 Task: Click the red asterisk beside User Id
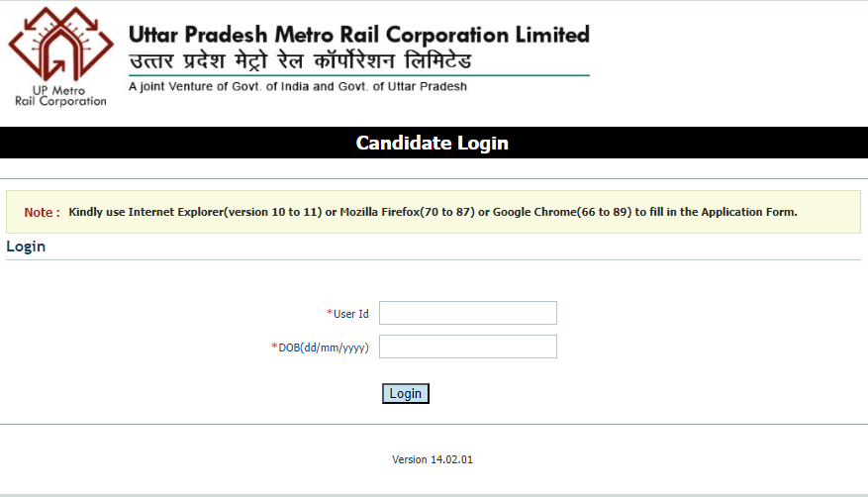[330, 313]
